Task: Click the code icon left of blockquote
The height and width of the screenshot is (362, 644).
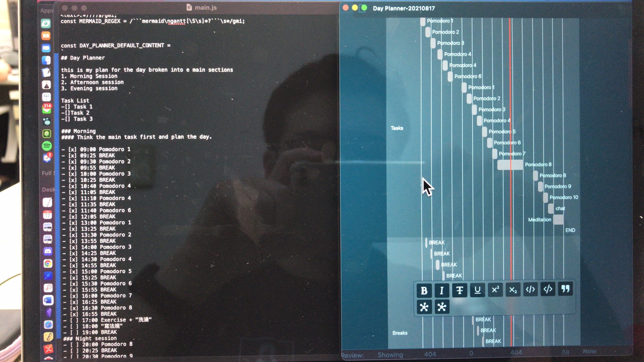Action: tap(548, 289)
